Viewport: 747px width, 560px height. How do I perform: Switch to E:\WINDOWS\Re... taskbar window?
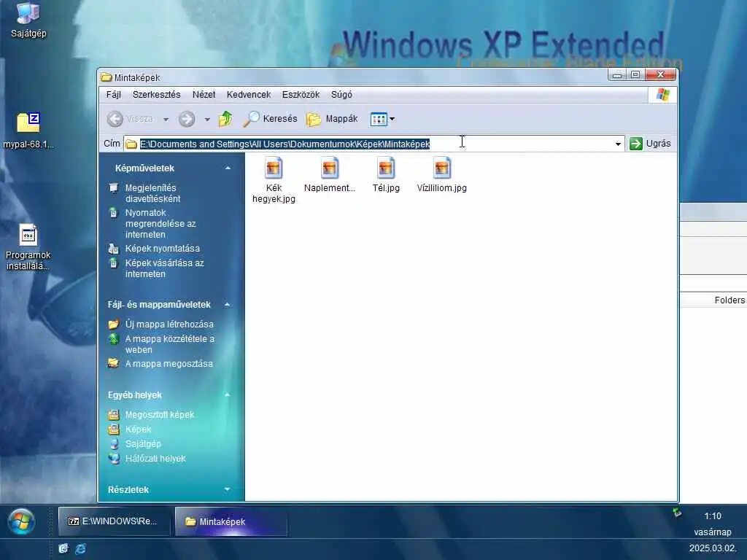(114, 521)
